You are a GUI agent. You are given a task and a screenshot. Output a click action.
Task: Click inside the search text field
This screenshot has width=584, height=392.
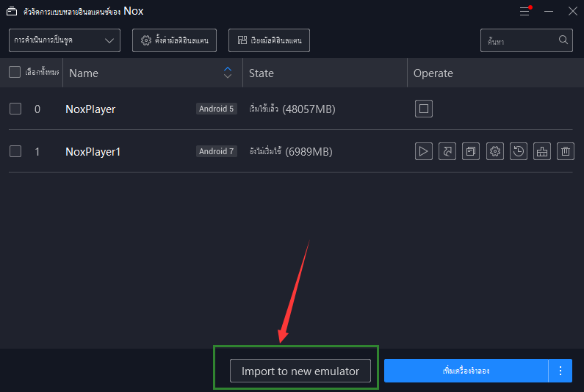click(519, 40)
